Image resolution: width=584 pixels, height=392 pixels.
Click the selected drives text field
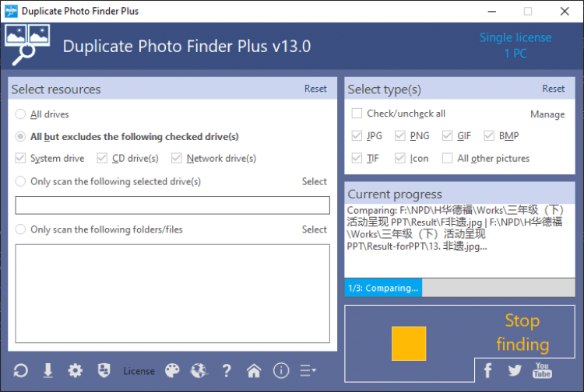(172, 205)
